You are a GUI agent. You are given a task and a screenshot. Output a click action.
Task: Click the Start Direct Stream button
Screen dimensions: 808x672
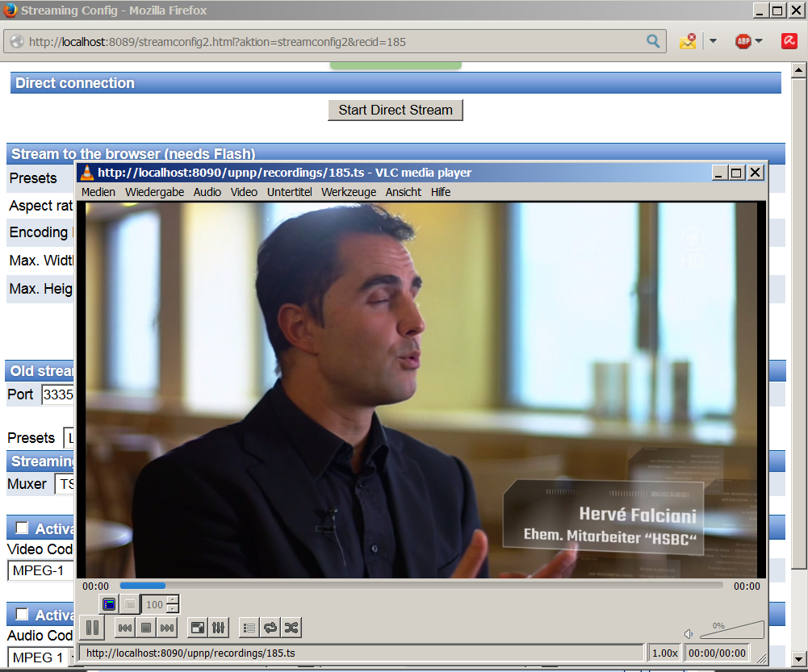pyautogui.click(x=396, y=110)
